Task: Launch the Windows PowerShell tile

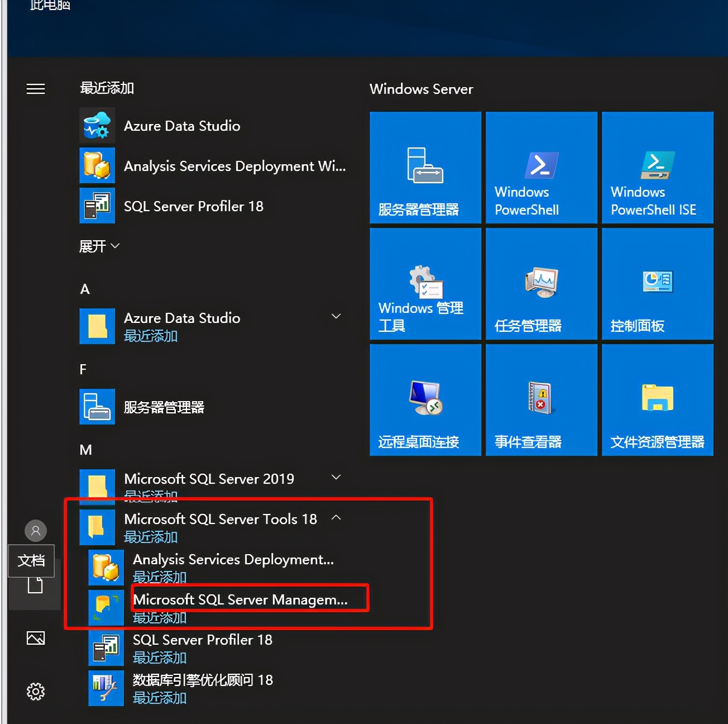Action: 542,168
